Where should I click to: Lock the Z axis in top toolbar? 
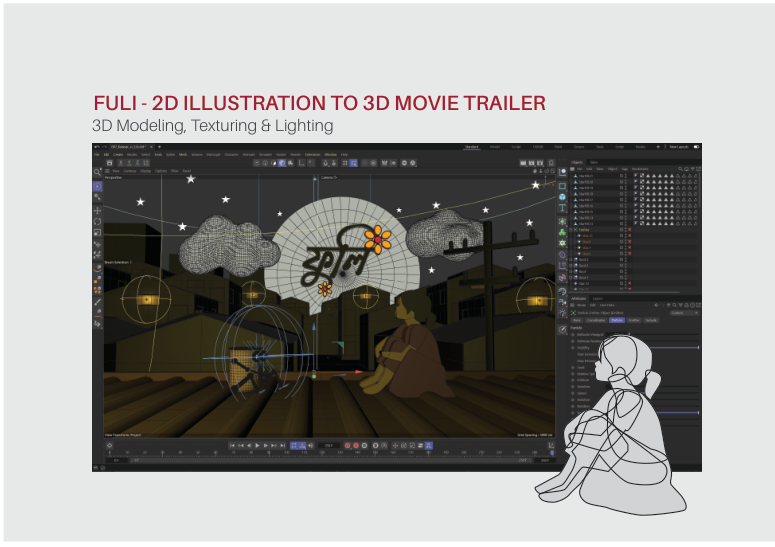pyautogui.click(x=138, y=163)
